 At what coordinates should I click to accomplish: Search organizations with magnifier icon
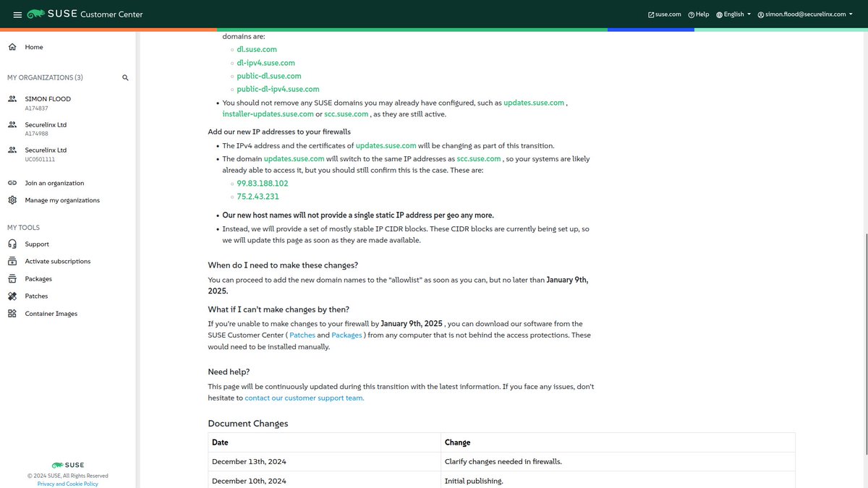(x=125, y=77)
